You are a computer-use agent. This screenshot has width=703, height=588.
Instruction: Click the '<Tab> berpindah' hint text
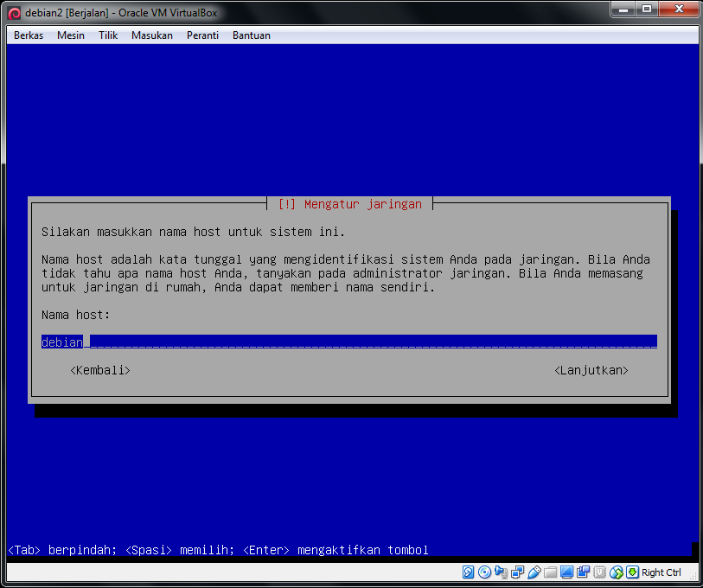tap(62, 550)
